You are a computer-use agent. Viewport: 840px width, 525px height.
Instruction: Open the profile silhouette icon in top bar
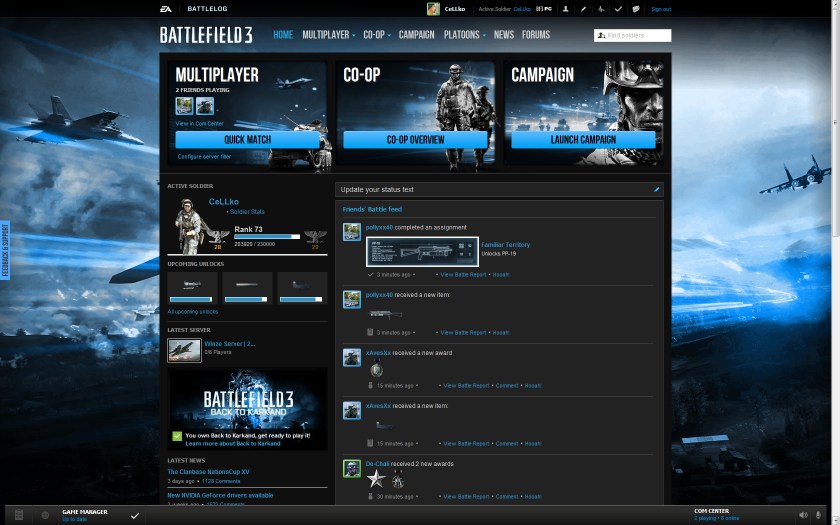(x=565, y=9)
